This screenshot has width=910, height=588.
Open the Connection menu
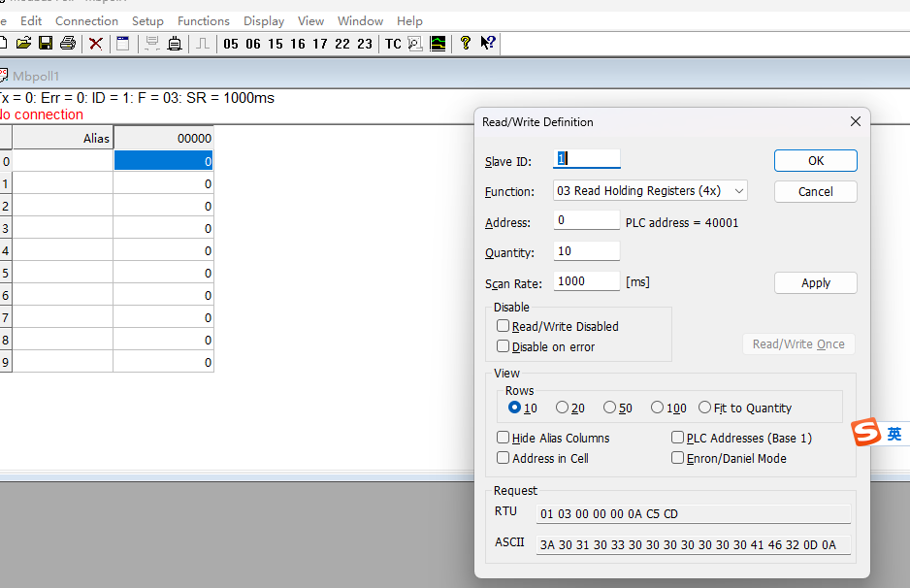[x=86, y=20]
